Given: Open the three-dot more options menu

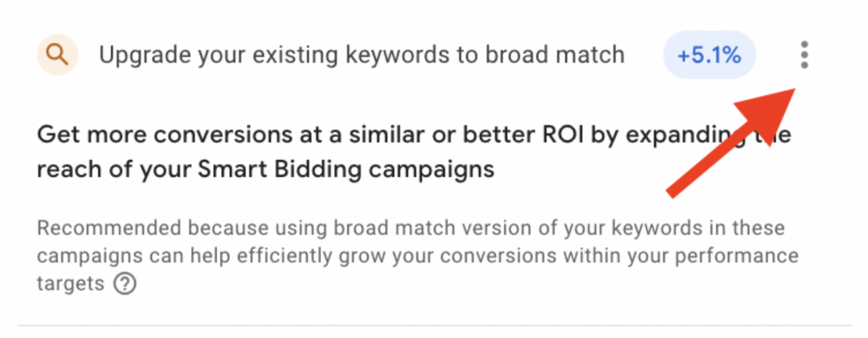Looking at the screenshot, I should [805, 55].
